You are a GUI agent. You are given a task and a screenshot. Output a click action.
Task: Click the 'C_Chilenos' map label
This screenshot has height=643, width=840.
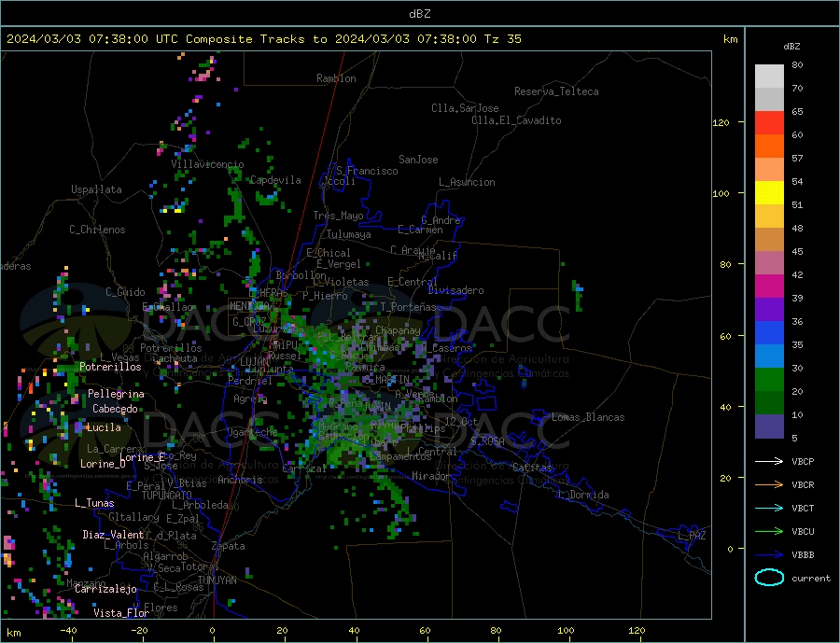pyautogui.click(x=97, y=230)
